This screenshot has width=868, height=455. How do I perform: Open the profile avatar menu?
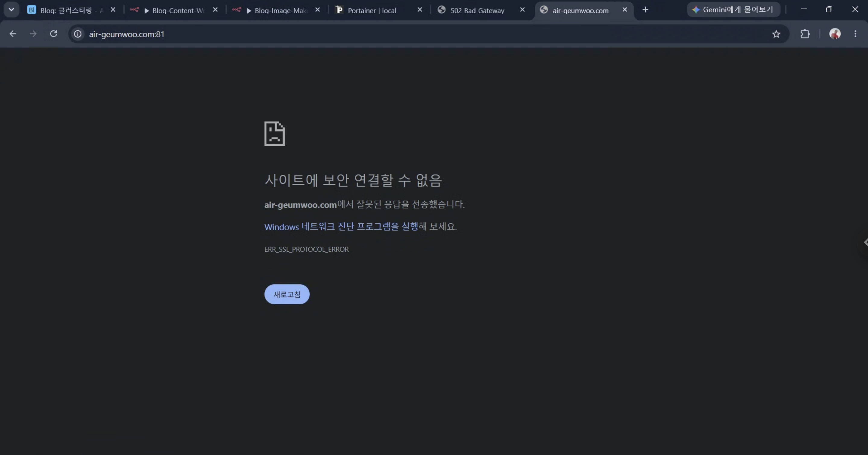click(835, 34)
